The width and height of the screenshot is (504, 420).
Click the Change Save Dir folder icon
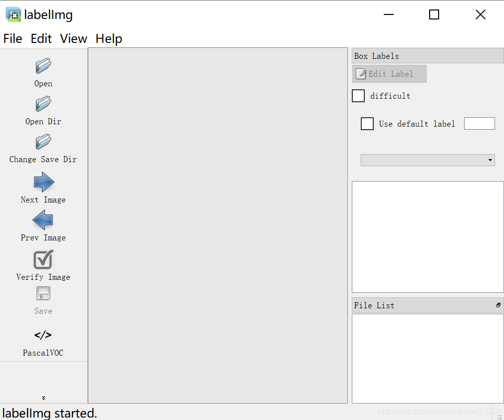[43, 142]
